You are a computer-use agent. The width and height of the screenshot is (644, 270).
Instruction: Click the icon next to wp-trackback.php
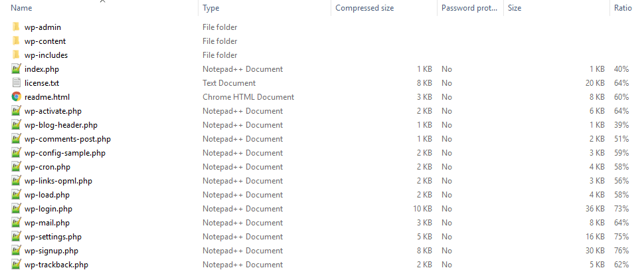click(x=17, y=265)
